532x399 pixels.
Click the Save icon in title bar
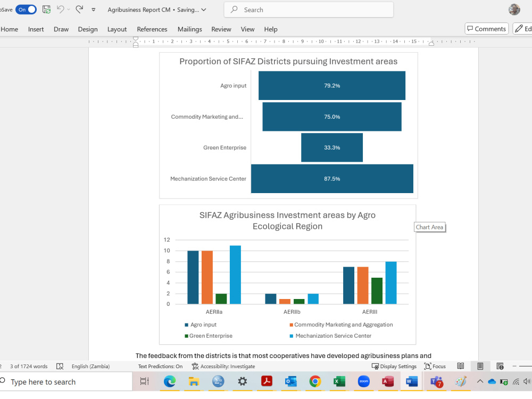coord(46,10)
